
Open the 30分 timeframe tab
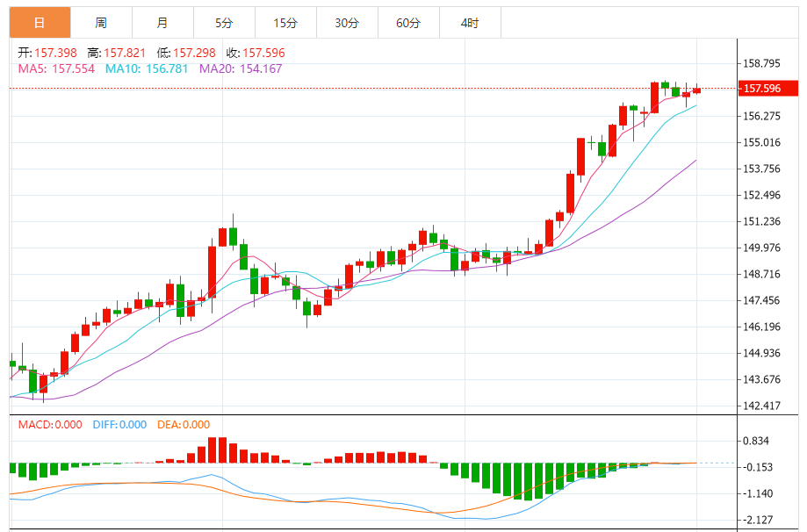tap(347, 23)
